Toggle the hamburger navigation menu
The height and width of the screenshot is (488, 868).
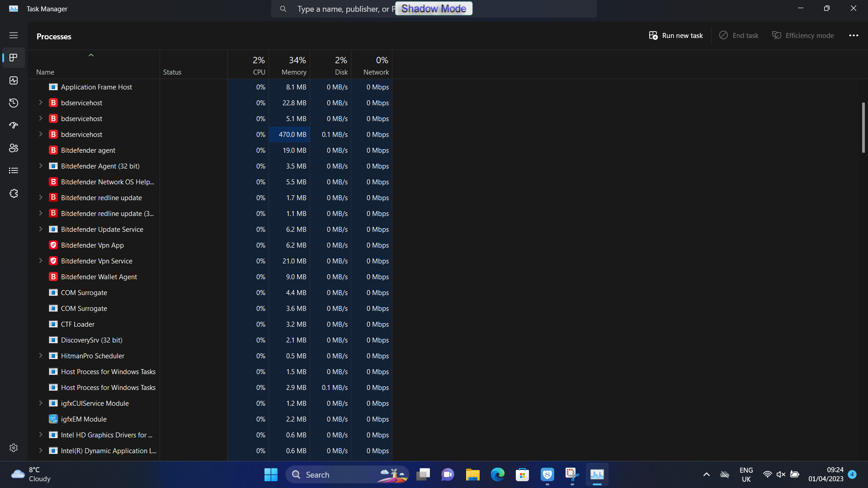(x=14, y=35)
